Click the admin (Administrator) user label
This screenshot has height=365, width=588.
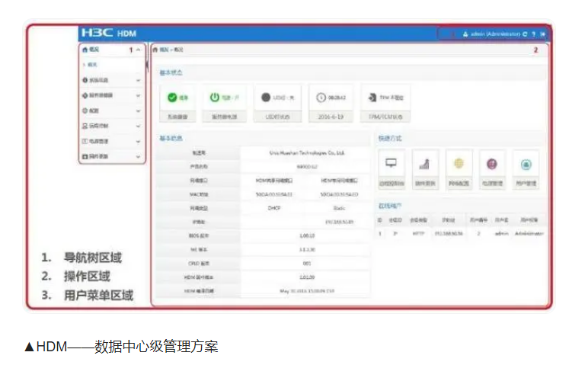click(495, 34)
